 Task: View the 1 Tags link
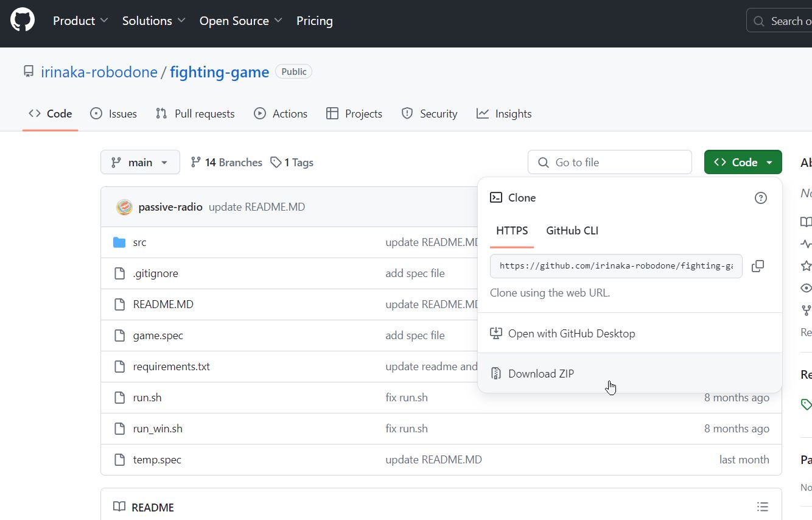(292, 163)
